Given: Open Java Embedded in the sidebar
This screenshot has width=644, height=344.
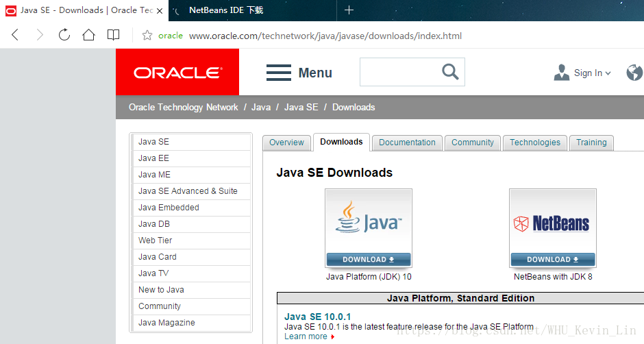Looking at the screenshot, I should tap(191, 208).
